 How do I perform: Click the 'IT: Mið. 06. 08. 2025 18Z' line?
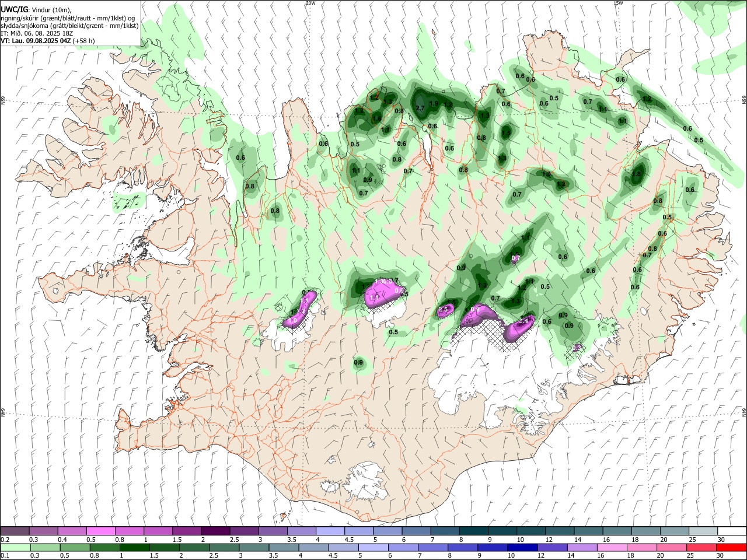pos(36,33)
